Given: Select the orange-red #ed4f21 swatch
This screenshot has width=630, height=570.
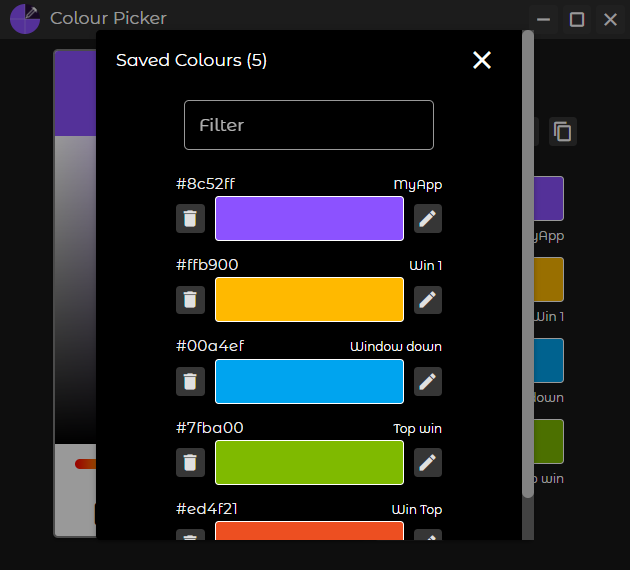Looking at the screenshot, I should (x=309, y=531).
